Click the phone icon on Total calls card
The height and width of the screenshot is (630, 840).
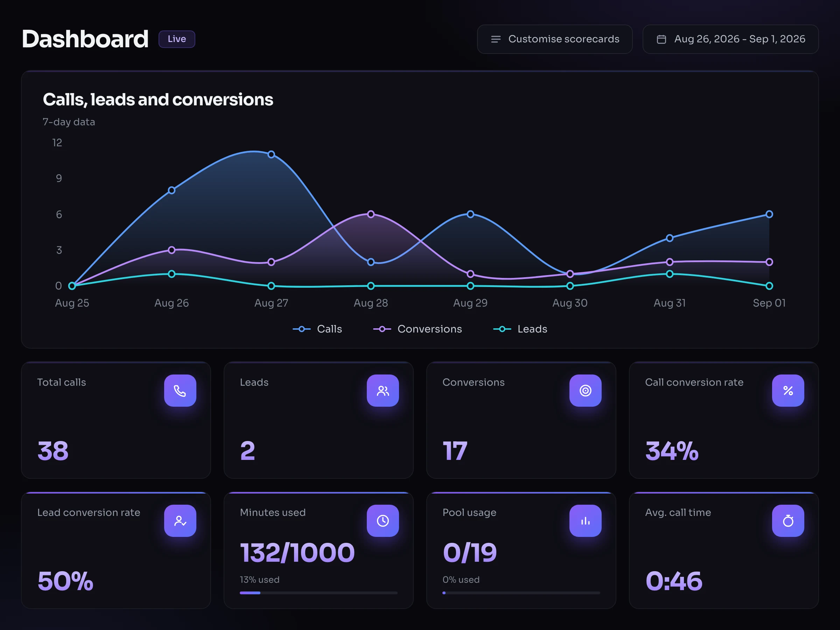click(x=180, y=390)
